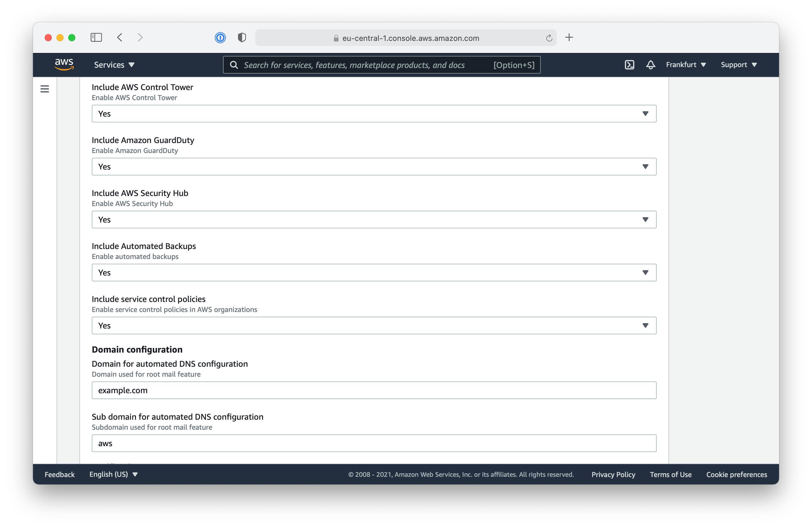Click the lock icon in address bar
Viewport: 812px width, 528px height.
tap(336, 38)
